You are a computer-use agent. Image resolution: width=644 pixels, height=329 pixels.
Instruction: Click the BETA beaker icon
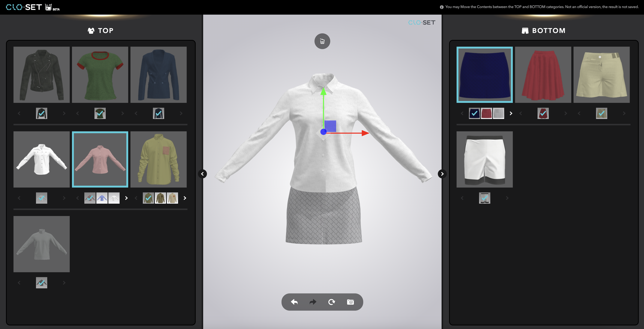[49, 7]
